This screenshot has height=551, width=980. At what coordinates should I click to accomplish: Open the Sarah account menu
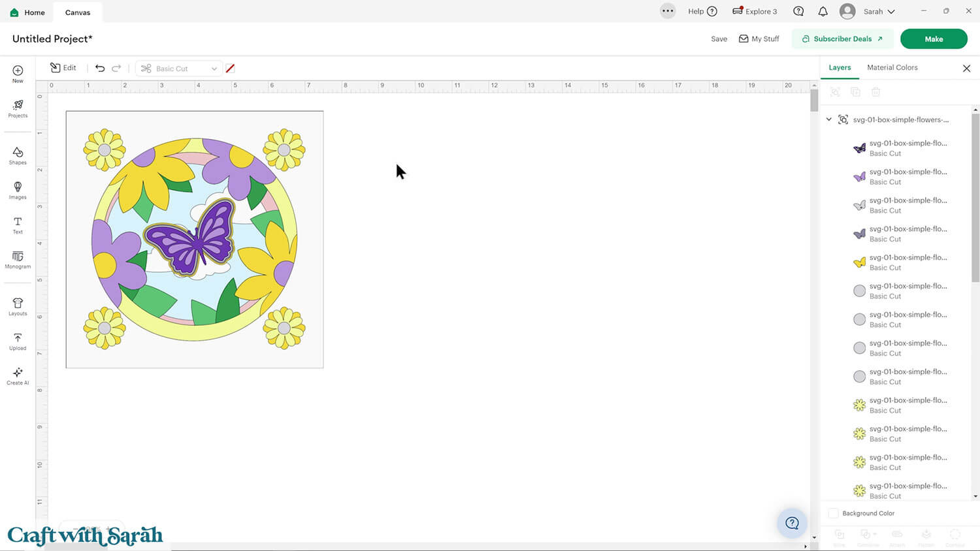tap(867, 12)
